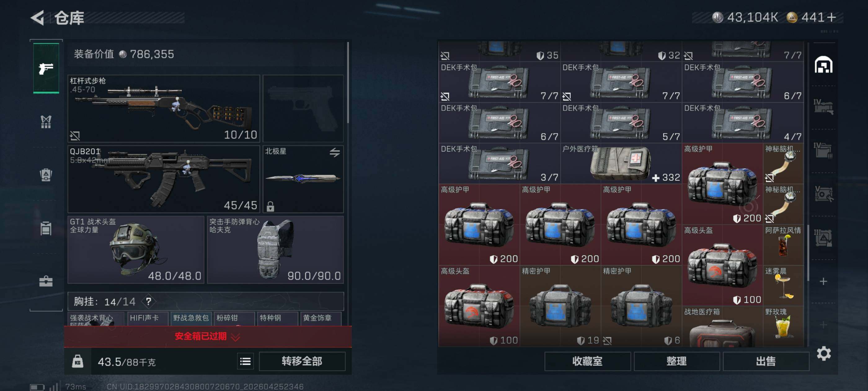Click the 转移全部 button

point(302,361)
